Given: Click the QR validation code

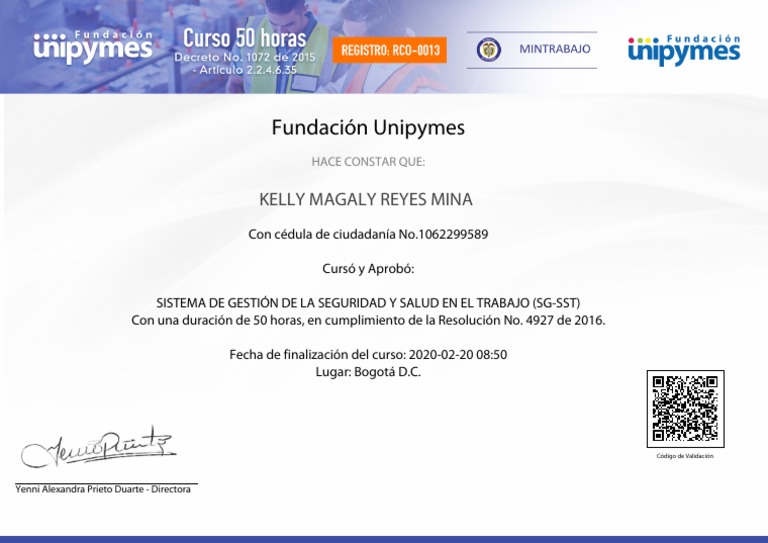Looking at the screenshot, I should point(685,409).
